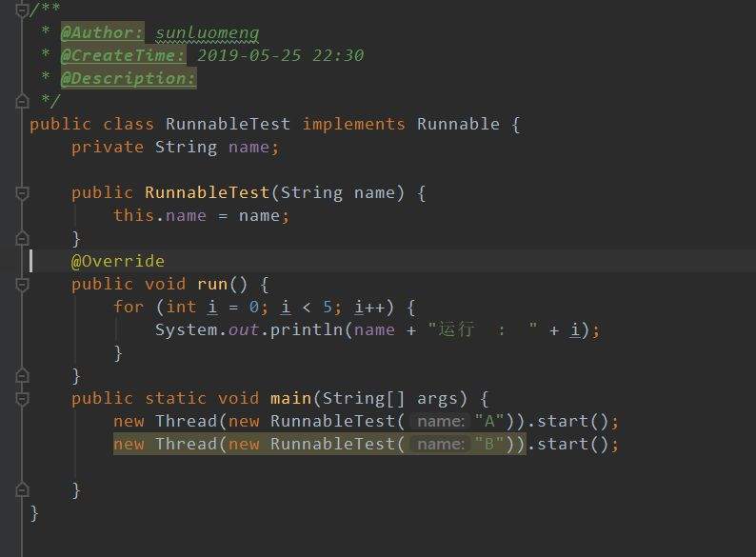Click the main method closing fold marker

coord(22,490)
